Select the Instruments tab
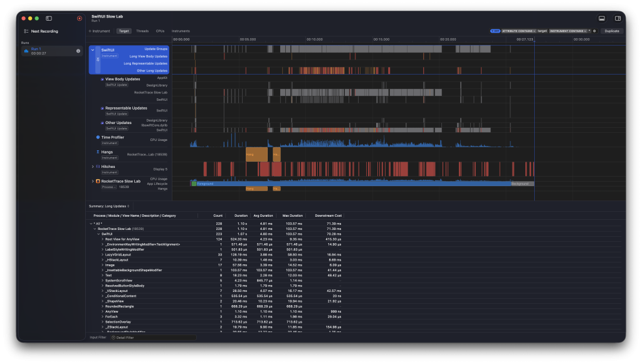This screenshot has width=642, height=364. 181,31
